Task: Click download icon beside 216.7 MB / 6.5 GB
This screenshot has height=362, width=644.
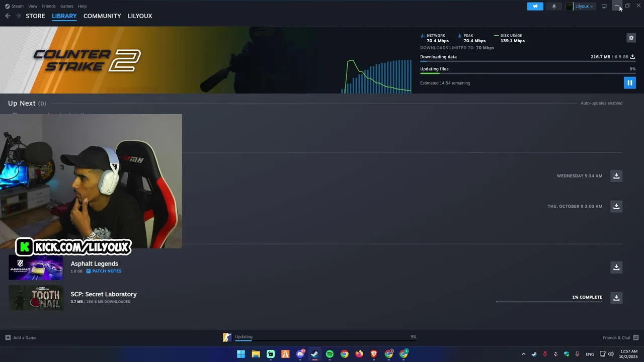Action: click(632, 57)
